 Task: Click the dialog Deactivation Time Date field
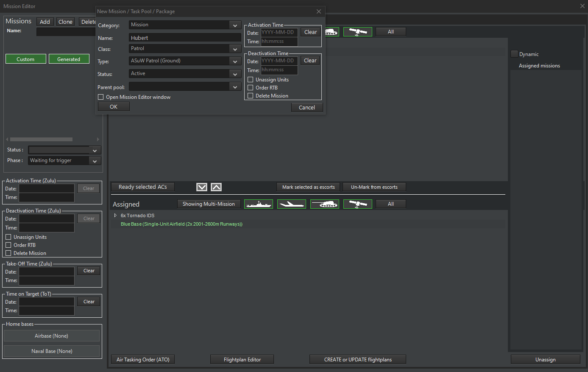279,61
